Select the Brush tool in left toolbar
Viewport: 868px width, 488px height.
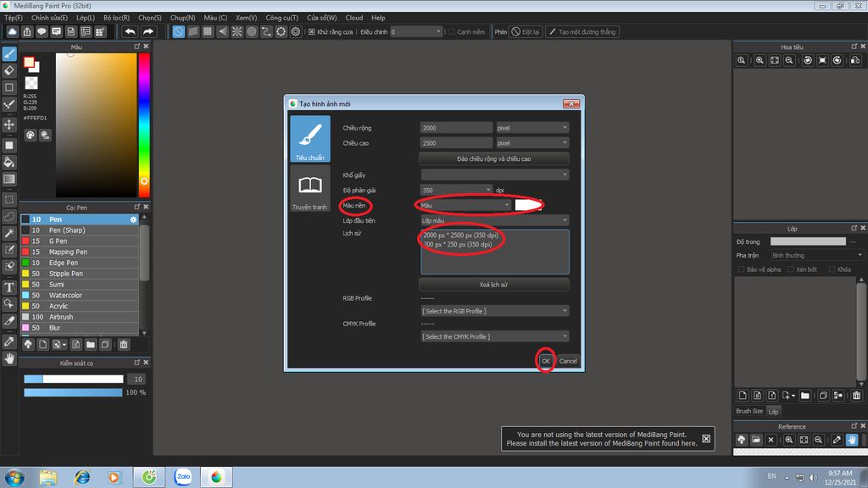tap(9, 53)
